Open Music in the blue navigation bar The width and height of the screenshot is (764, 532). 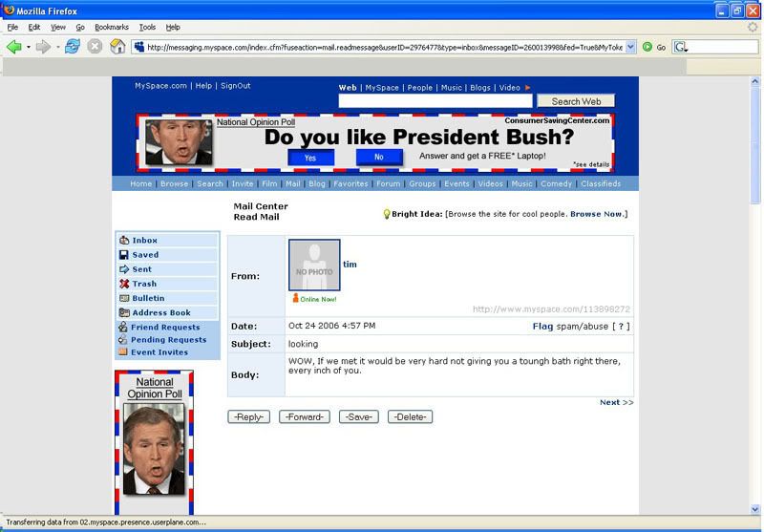coord(521,183)
